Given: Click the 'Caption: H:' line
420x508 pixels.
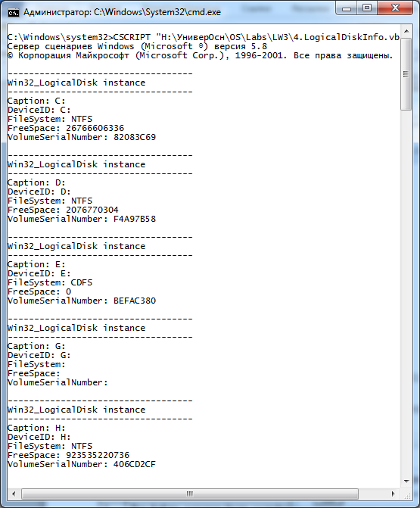Looking at the screenshot, I should pos(36,427).
